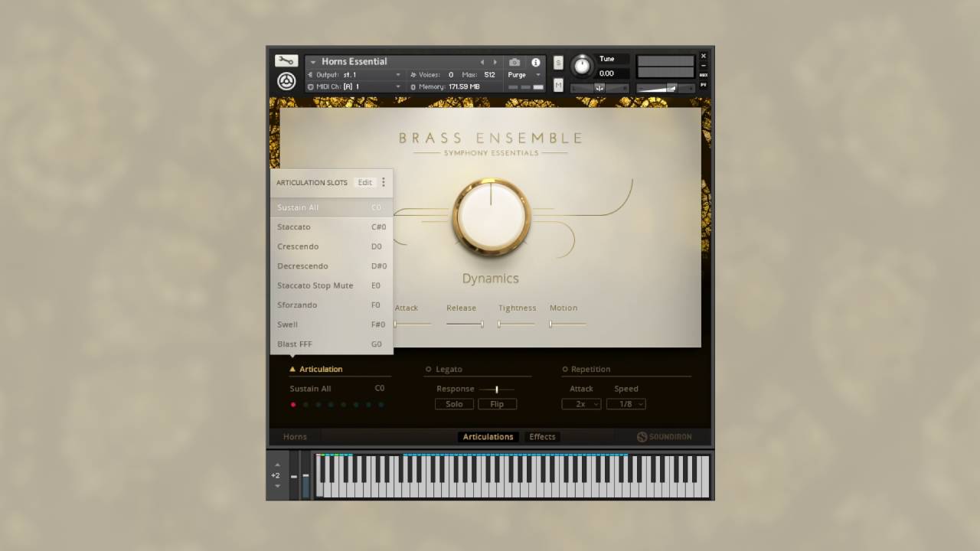Select the Sforzando articulation
980x551 pixels.
click(332, 305)
